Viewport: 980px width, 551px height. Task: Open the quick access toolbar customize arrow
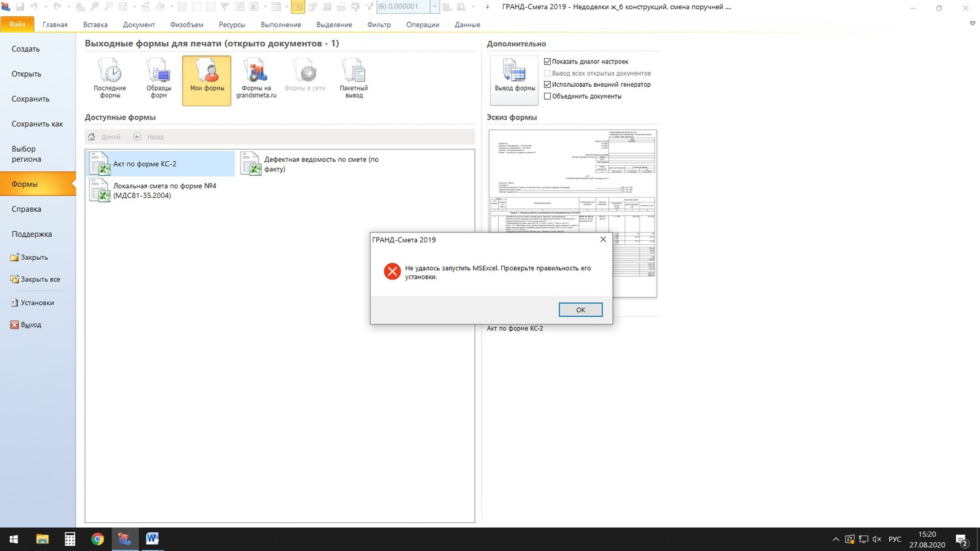tap(487, 7)
